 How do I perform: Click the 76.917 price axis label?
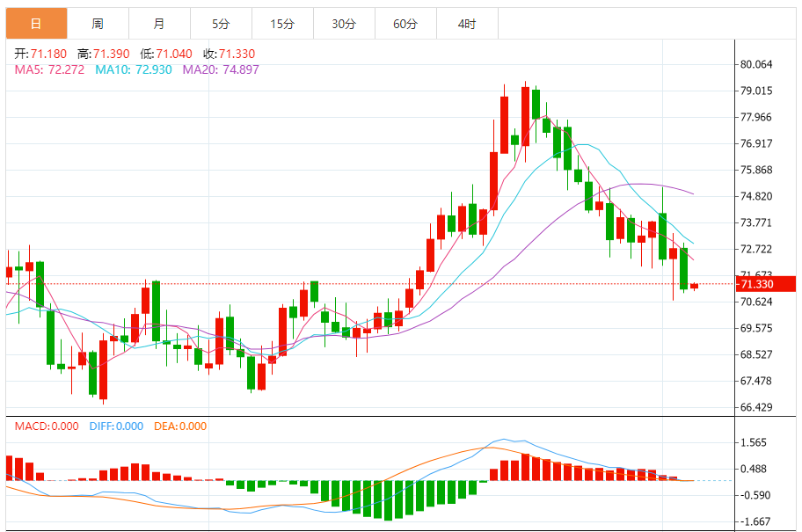(756, 143)
